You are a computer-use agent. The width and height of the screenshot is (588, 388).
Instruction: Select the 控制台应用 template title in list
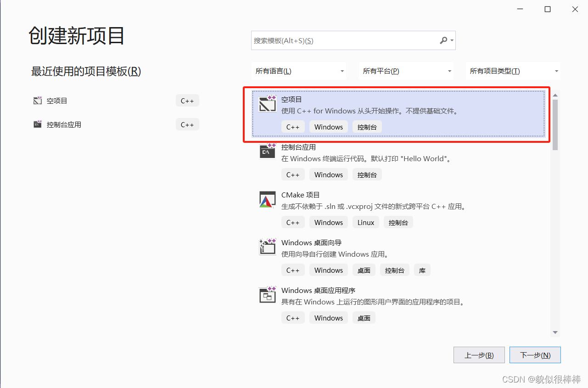tap(298, 147)
